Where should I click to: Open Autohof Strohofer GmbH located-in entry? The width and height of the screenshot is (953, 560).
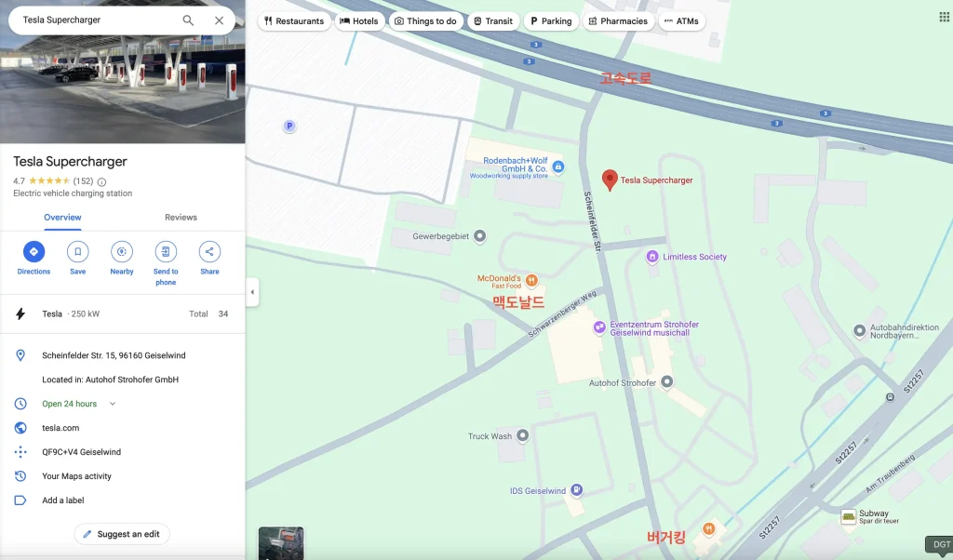[110, 380]
